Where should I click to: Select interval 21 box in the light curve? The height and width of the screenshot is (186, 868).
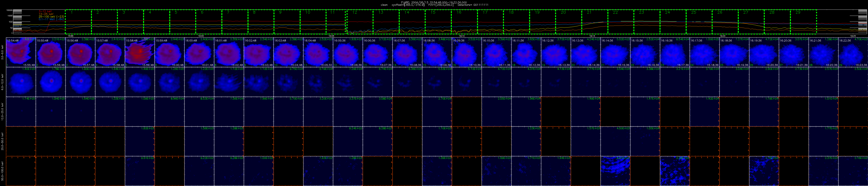point(595,22)
